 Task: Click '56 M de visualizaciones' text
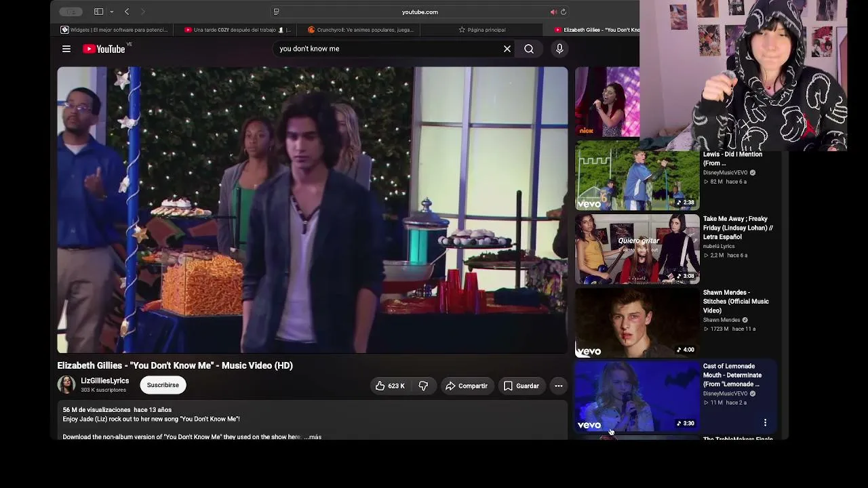point(96,410)
